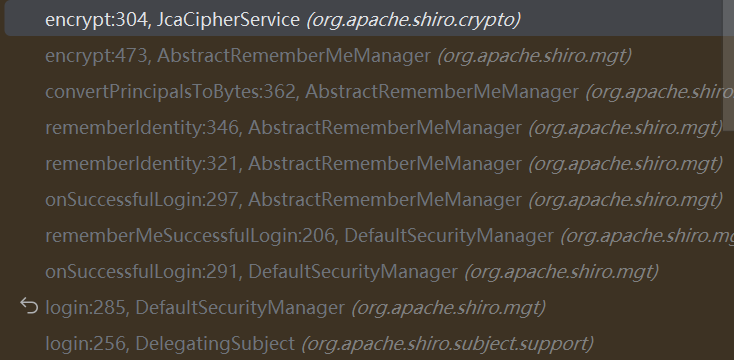Viewport: 734px width, 360px height.
Task: Pick the login:285 DefaultSecurityManager frame
Action: click(364, 308)
